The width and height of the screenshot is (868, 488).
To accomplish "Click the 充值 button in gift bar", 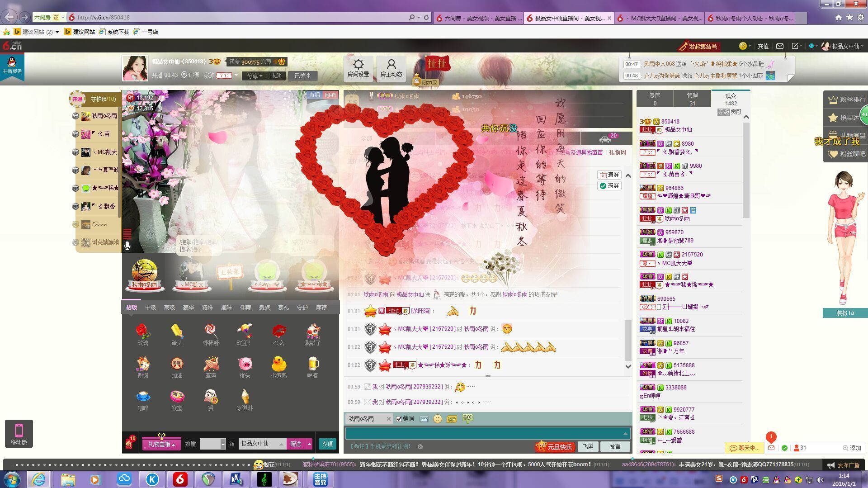I will [327, 444].
